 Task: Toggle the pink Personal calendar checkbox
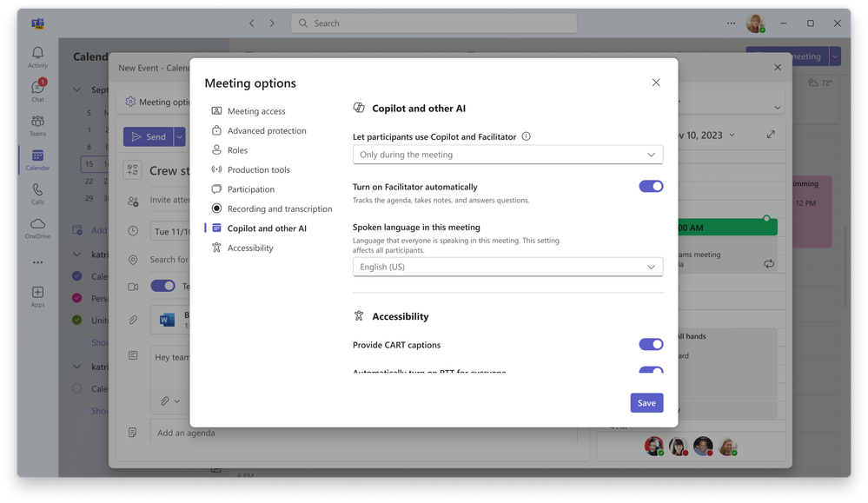[x=77, y=298]
